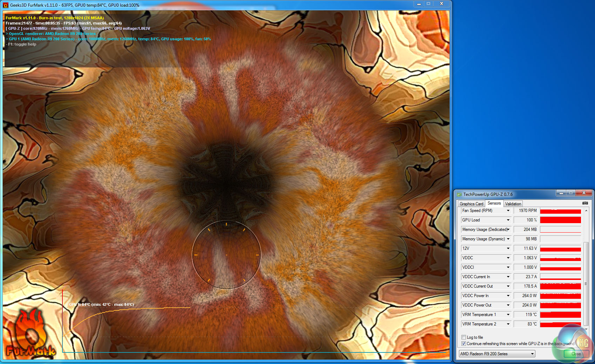Expand the VDDC Current In dropdown
The image size is (595, 364).
(x=508, y=277)
